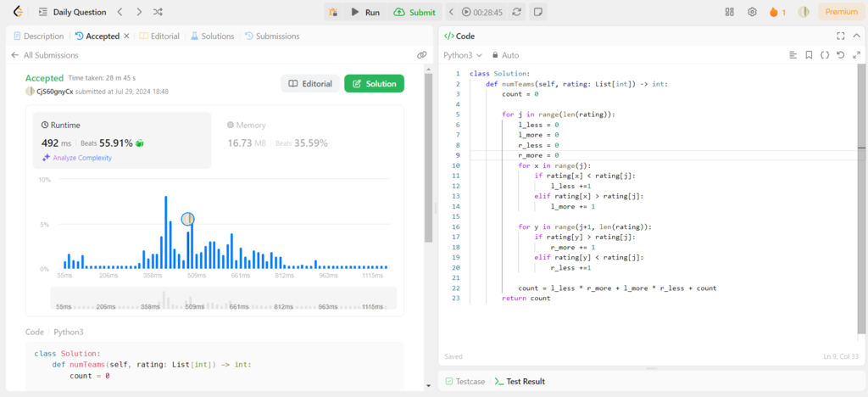Click the 'Saved' status text

tap(453, 356)
